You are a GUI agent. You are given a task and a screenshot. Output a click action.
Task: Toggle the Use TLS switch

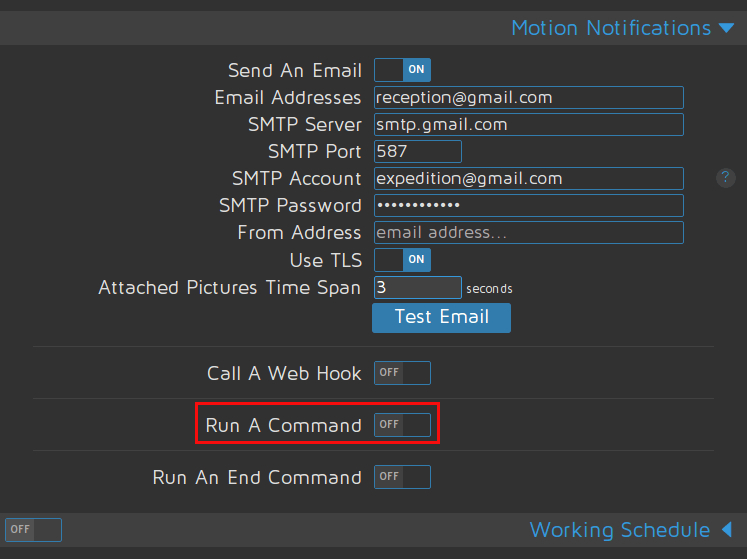(403, 260)
